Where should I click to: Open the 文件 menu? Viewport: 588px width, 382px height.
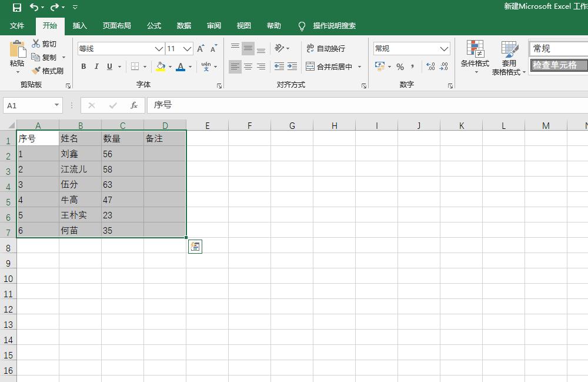pyautogui.click(x=18, y=26)
